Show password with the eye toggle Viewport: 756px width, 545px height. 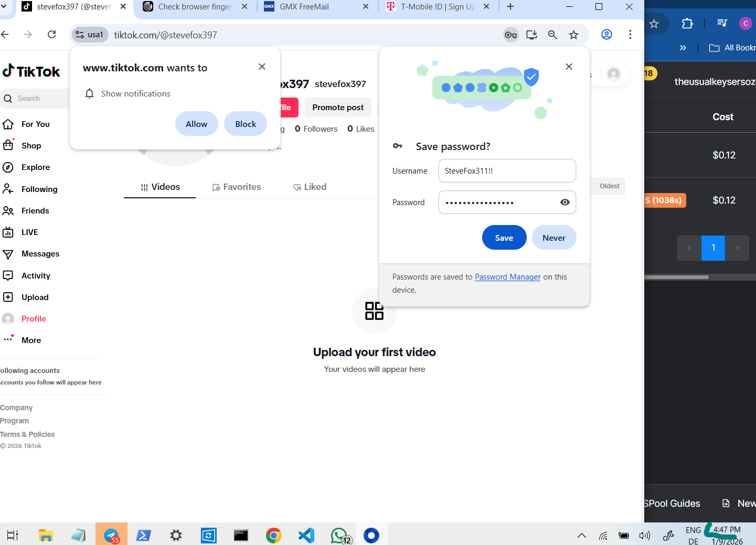[x=565, y=202]
